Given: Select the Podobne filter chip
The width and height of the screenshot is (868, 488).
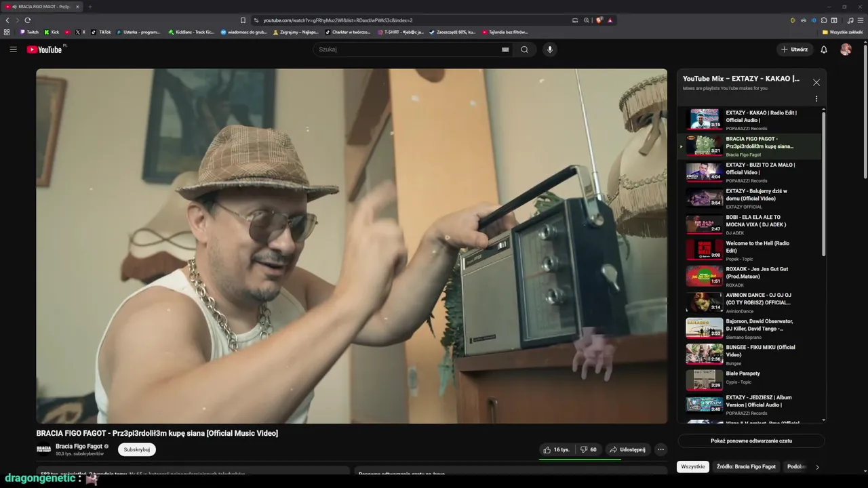Looking at the screenshot, I should pos(796,467).
